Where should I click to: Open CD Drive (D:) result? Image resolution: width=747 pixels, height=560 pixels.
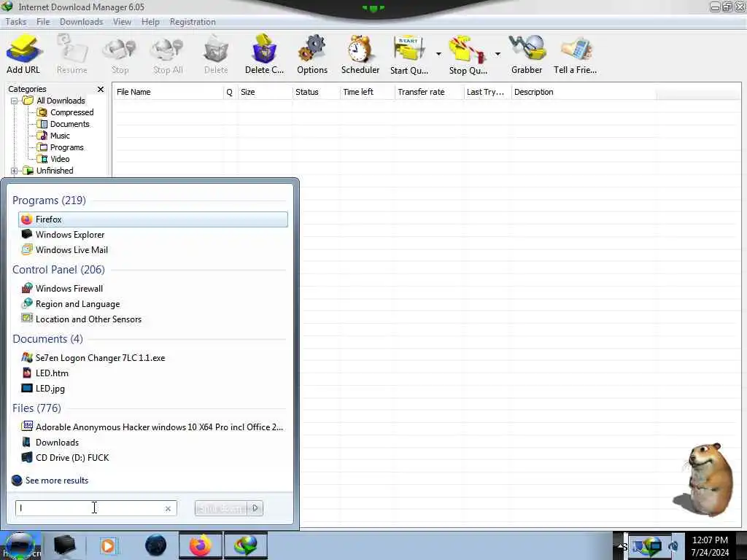(153, 458)
